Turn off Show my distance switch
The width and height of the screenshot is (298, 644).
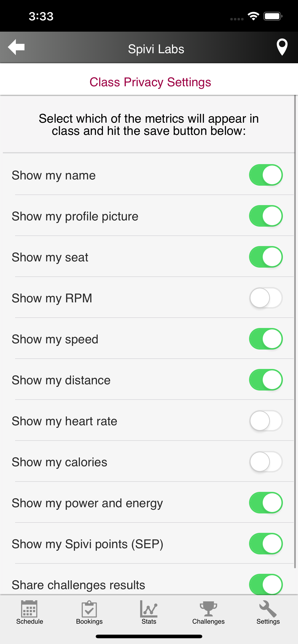[x=266, y=380]
